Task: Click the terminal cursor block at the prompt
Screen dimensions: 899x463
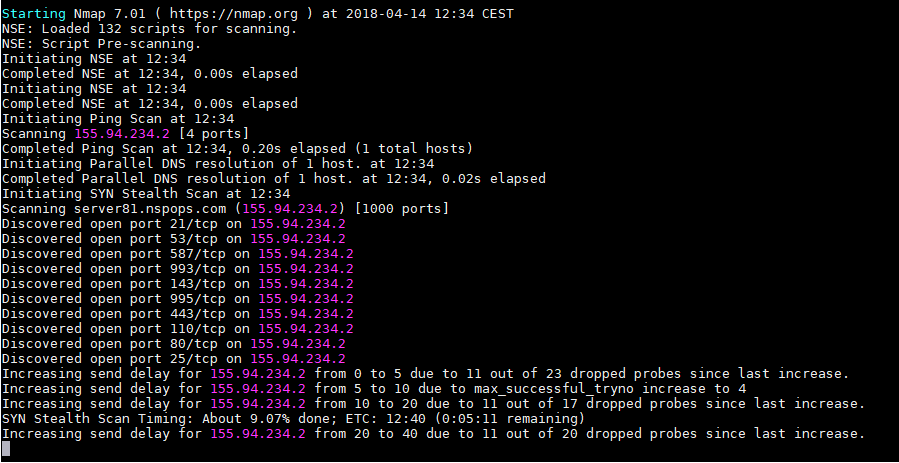Action: (6, 449)
